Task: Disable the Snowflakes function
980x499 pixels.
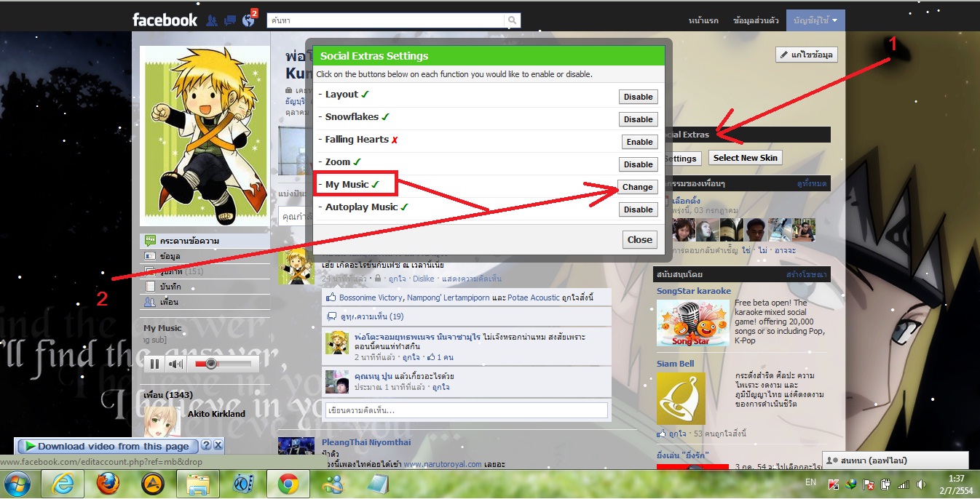Action: [638, 119]
